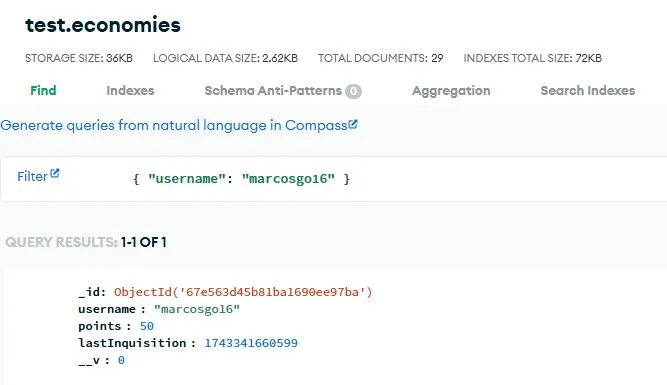Click the QUERY RESULTS 1-1 OF 1 label
Image resolution: width=667 pixels, height=385 pixels.
(x=86, y=242)
